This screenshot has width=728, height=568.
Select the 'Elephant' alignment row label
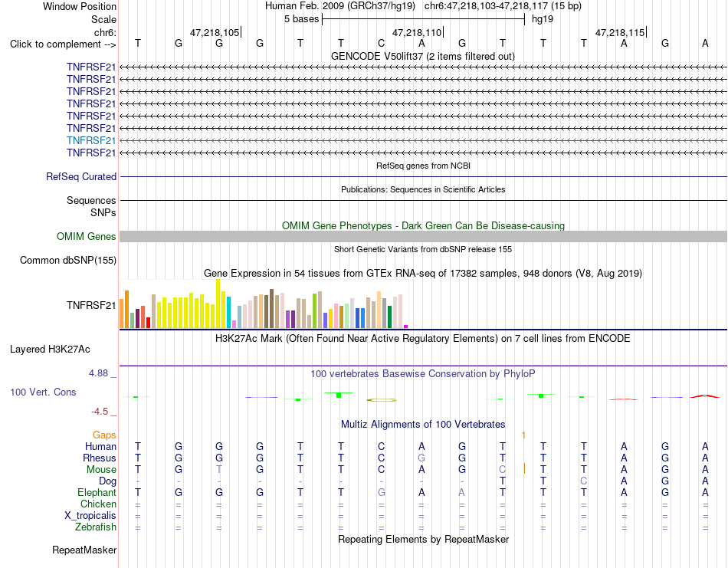pyautogui.click(x=97, y=493)
